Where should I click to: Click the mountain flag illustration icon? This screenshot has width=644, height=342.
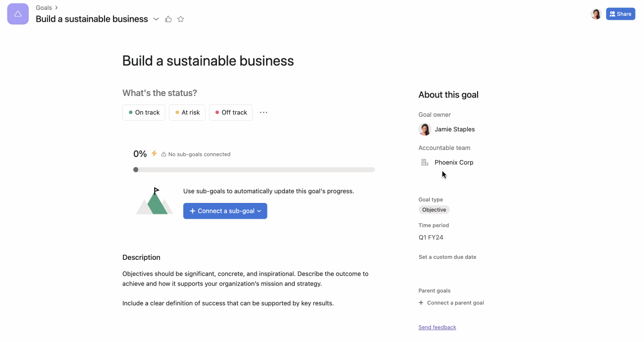[x=154, y=200]
